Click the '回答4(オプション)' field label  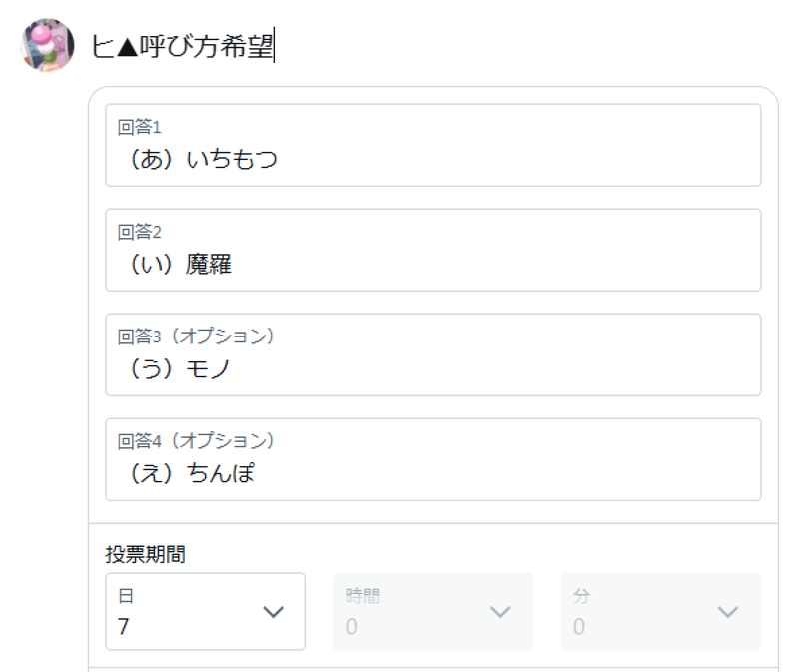196,440
